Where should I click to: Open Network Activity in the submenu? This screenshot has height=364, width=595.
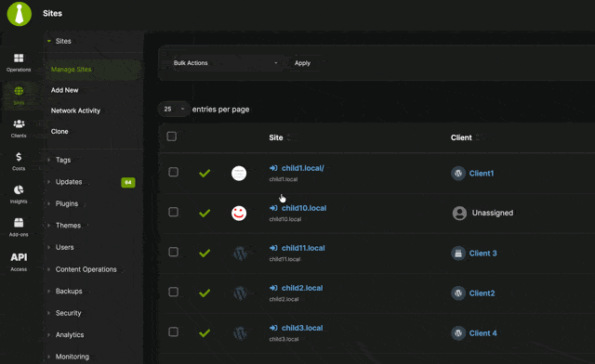(75, 110)
